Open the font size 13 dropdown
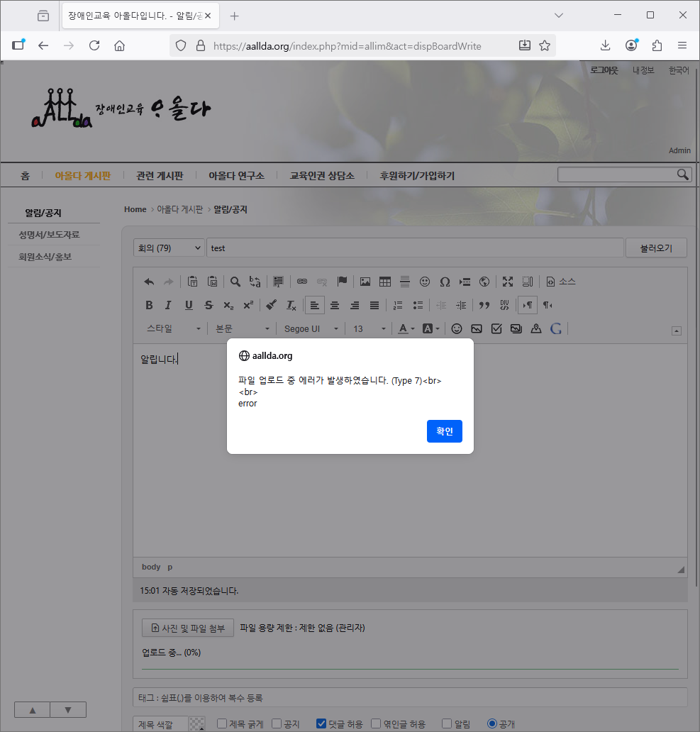The image size is (700, 732). pos(369,329)
